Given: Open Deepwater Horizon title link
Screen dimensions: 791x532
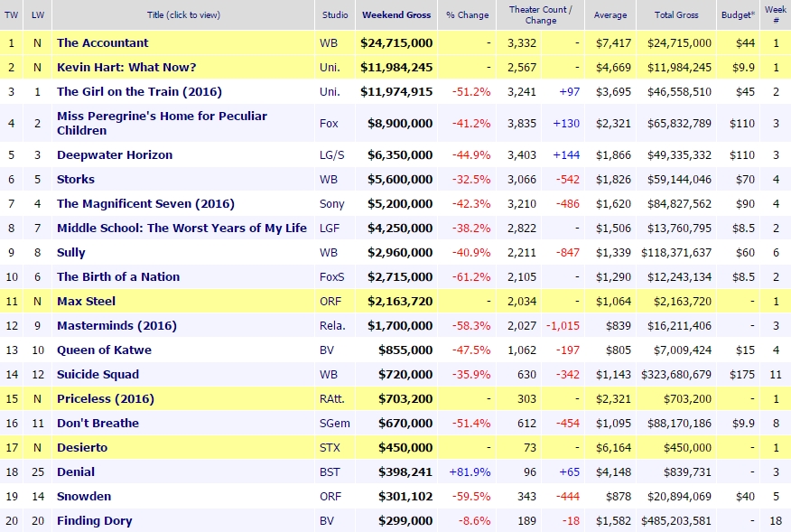Looking at the screenshot, I should coord(115,155).
